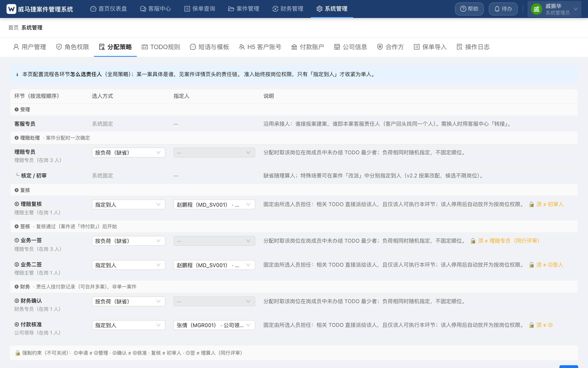
Task: Expand the 戚振华 user menu chevron
Action: tap(576, 9)
